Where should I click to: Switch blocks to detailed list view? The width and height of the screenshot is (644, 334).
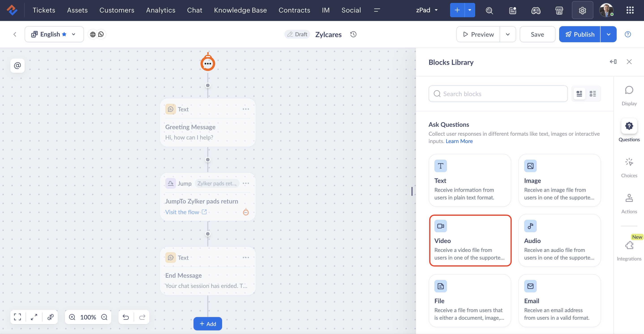coord(579,94)
